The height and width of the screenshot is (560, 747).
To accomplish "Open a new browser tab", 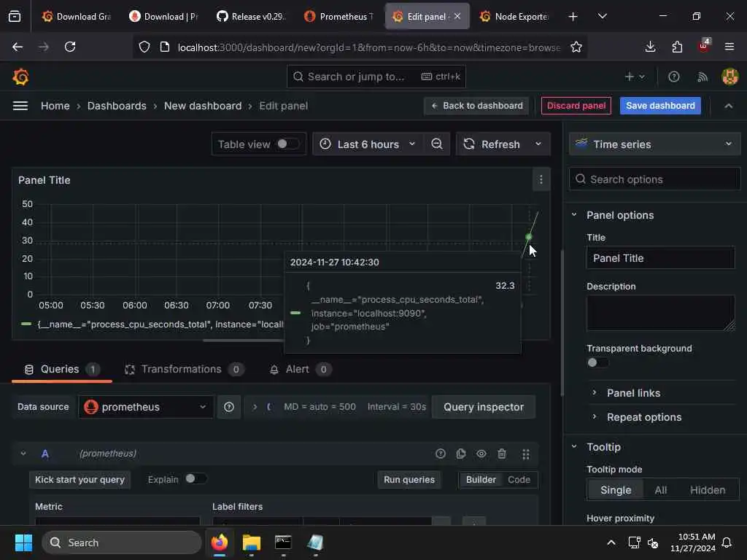I will (573, 17).
